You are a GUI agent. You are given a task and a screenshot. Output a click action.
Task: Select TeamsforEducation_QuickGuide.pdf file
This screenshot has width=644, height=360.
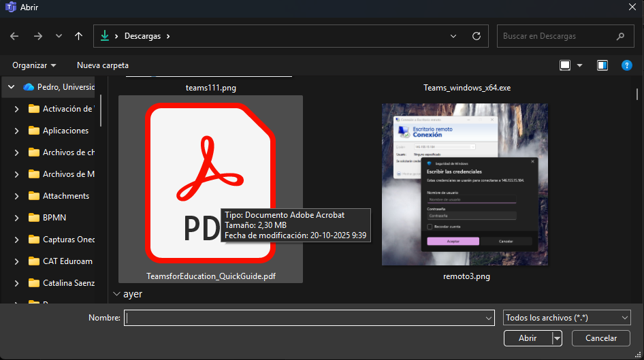coord(210,187)
